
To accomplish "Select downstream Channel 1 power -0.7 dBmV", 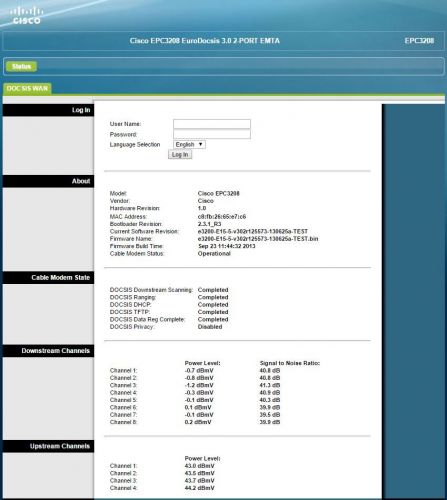I will tap(199, 371).
